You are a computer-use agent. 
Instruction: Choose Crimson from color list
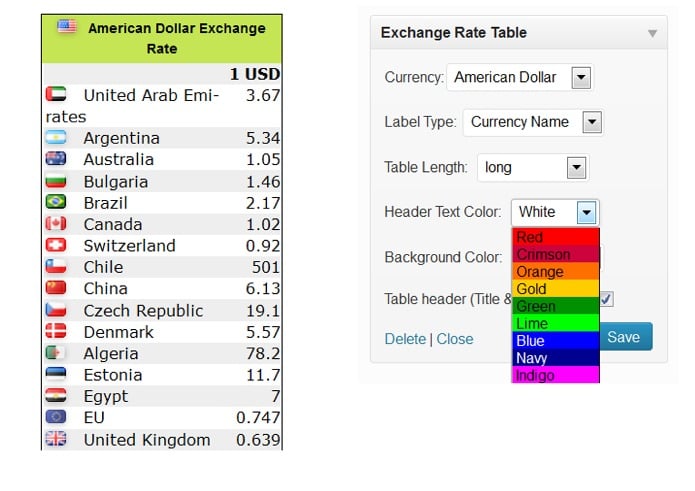point(556,254)
